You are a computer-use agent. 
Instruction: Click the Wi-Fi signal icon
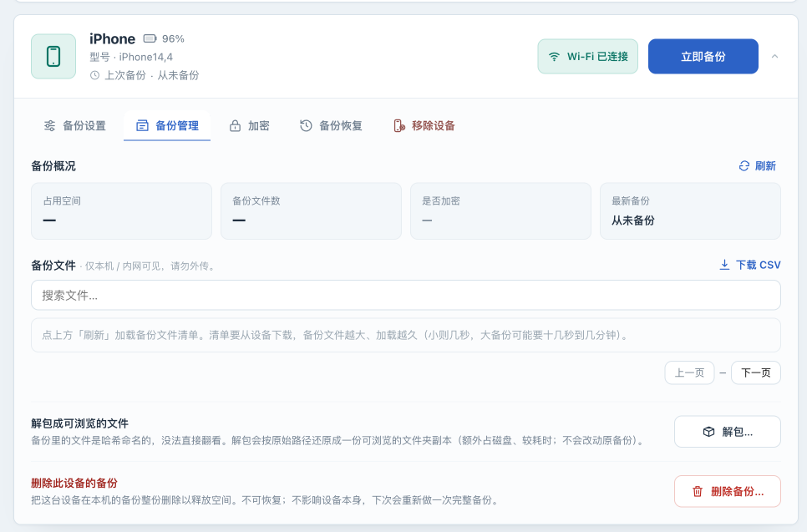pos(554,57)
